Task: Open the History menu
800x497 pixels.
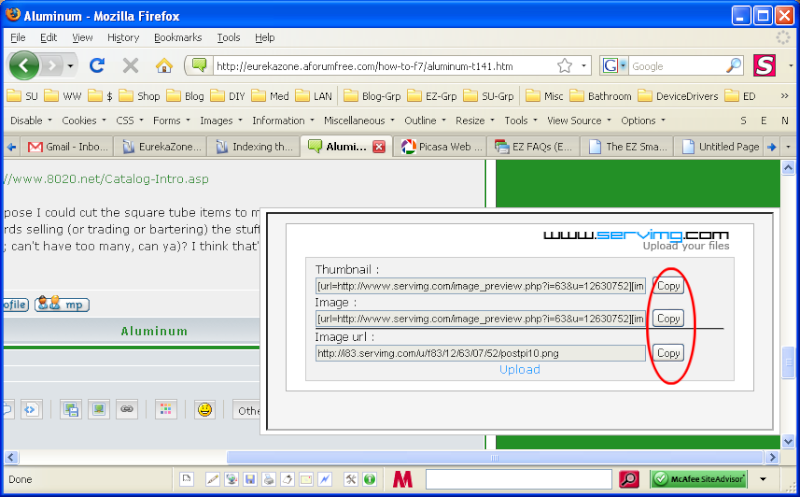Action: coord(123,37)
